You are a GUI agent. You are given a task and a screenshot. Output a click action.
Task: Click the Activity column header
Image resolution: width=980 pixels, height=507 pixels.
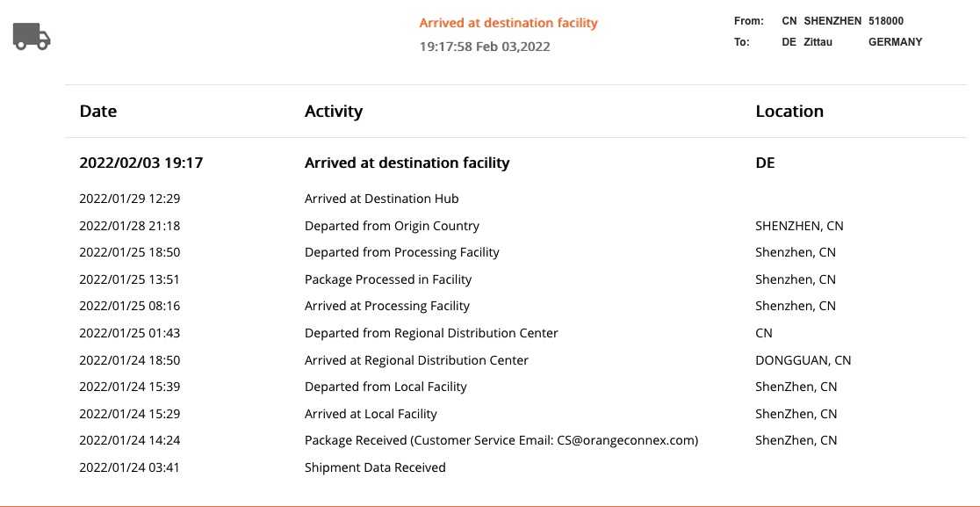(x=334, y=112)
